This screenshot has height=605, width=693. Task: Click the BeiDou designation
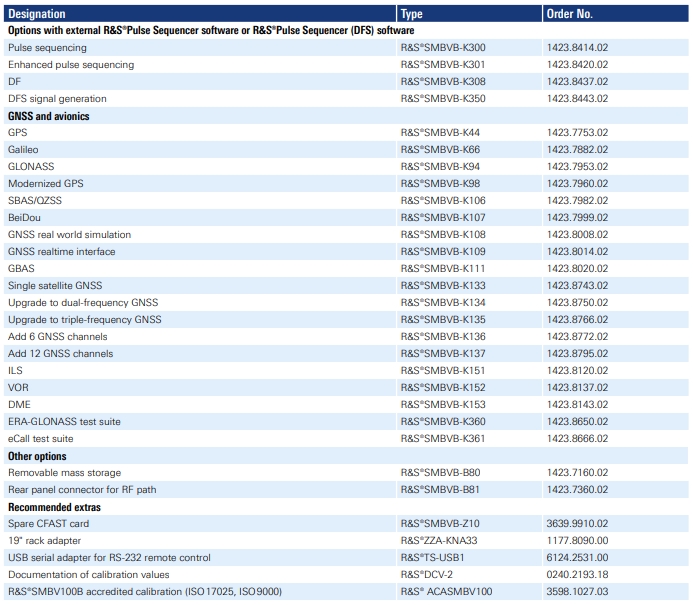tap(24, 218)
